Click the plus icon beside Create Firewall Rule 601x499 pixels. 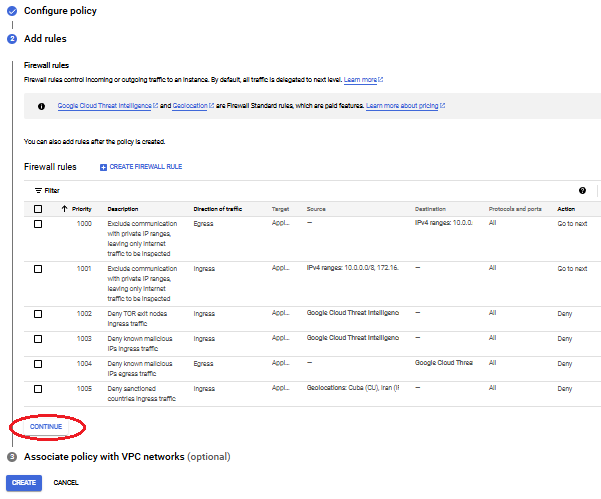click(102, 166)
